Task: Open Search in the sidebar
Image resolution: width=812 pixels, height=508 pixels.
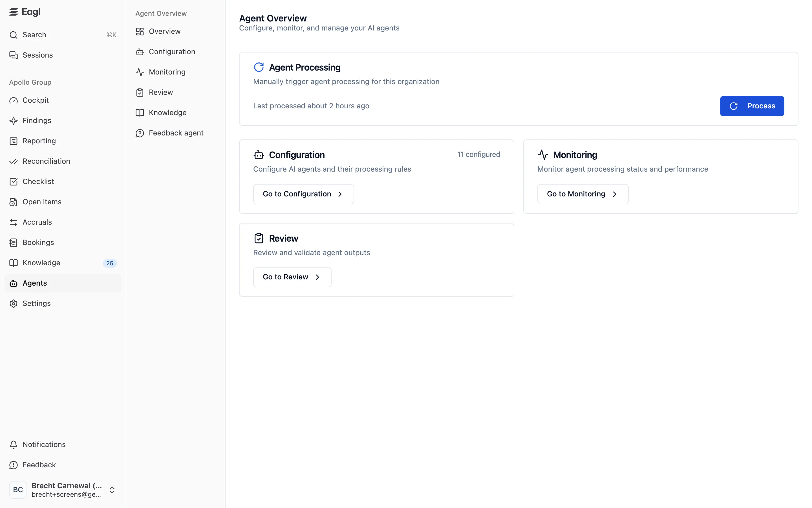Action: click(x=63, y=35)
